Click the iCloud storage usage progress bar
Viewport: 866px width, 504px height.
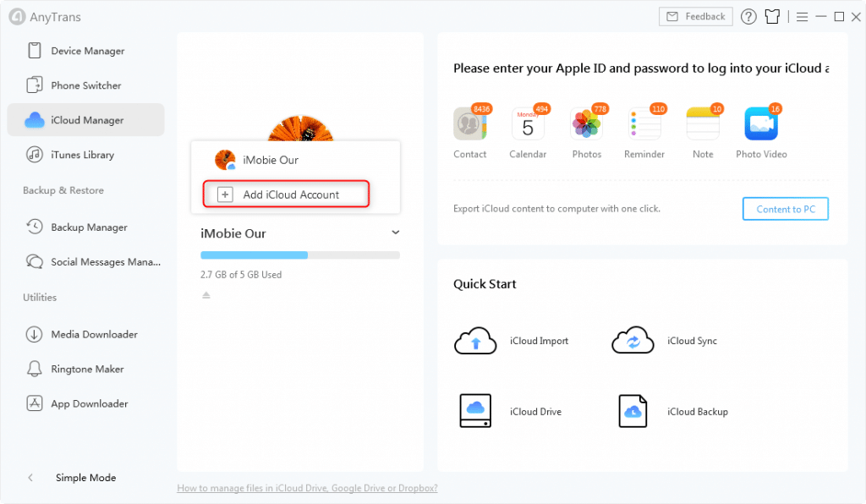tap(300, 255)
